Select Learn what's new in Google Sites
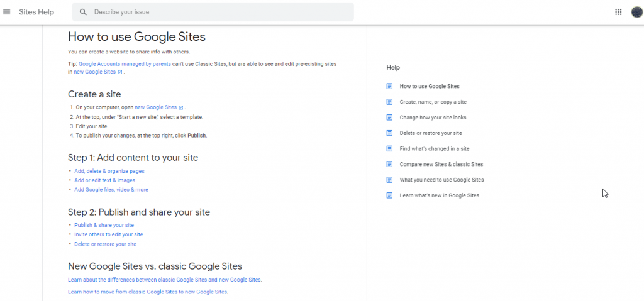 (440, 195)
